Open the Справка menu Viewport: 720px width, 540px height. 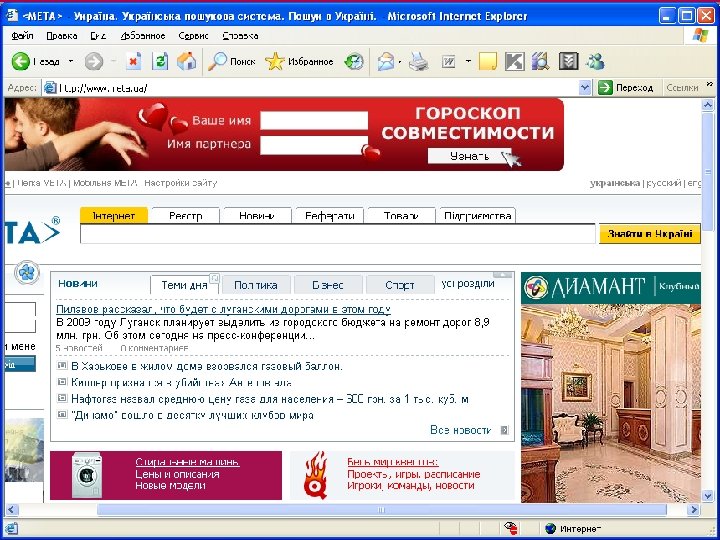(240, 35)
